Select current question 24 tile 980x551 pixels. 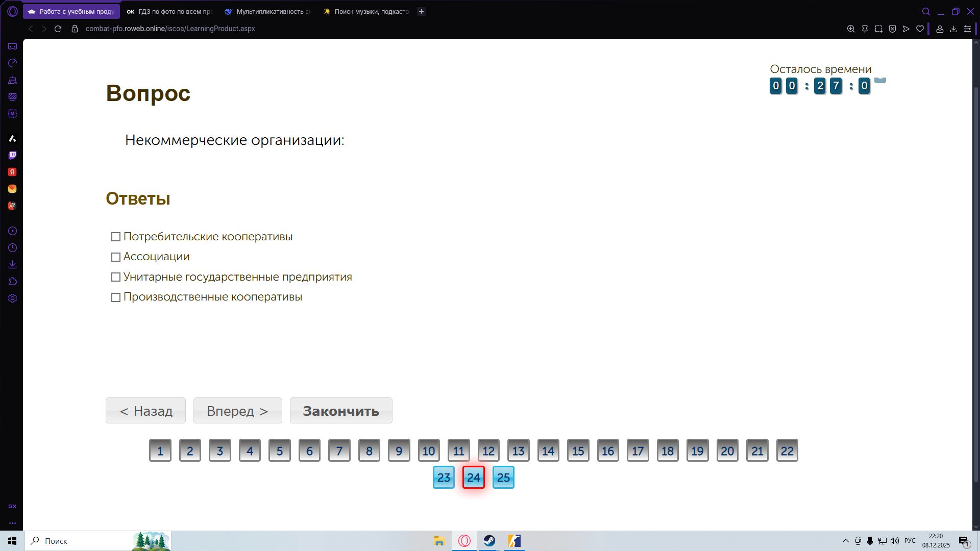pos(474,478)
